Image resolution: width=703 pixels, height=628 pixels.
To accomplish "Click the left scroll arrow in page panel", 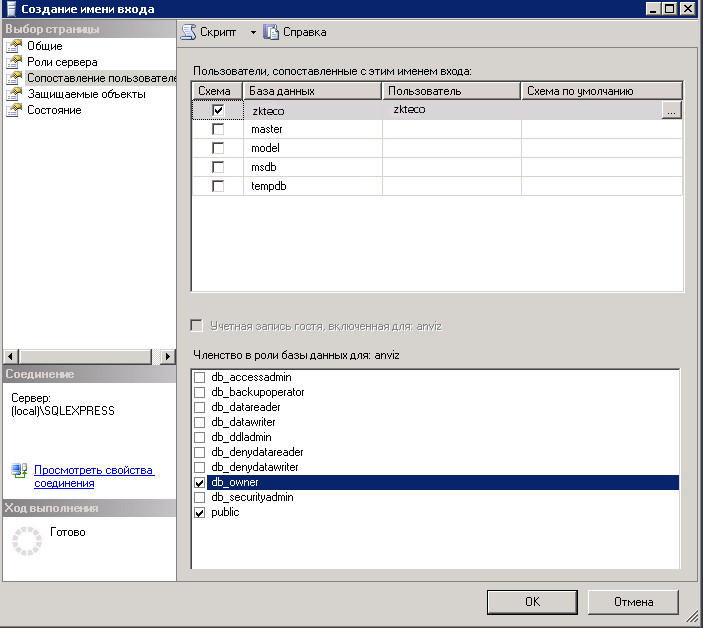I will tap(11, 357).
